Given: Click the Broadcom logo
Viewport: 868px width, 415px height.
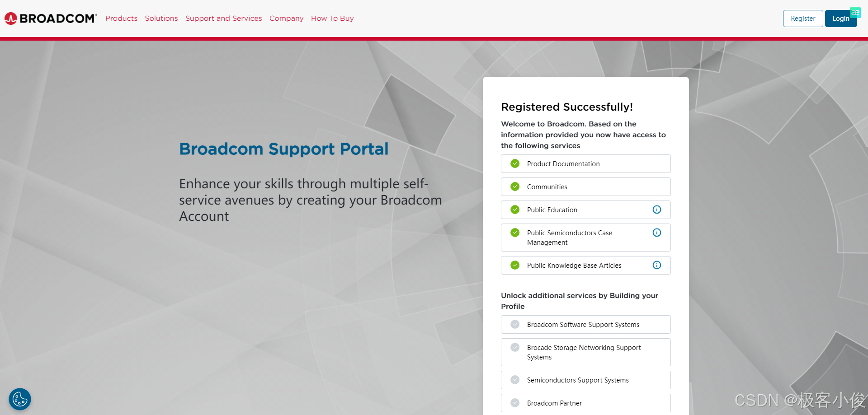Looking at the screenshot, I should click(51, 19).
